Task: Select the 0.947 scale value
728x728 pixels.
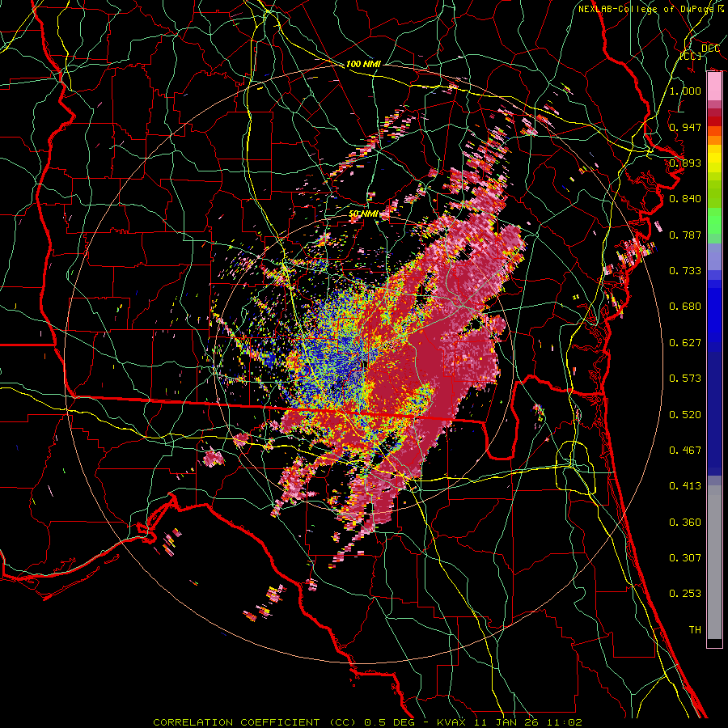Action: pyautogui.click(x=685, y=127)
